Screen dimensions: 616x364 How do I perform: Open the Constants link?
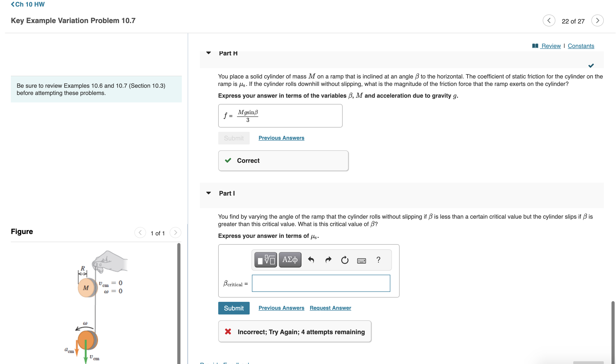click(581, 46)
